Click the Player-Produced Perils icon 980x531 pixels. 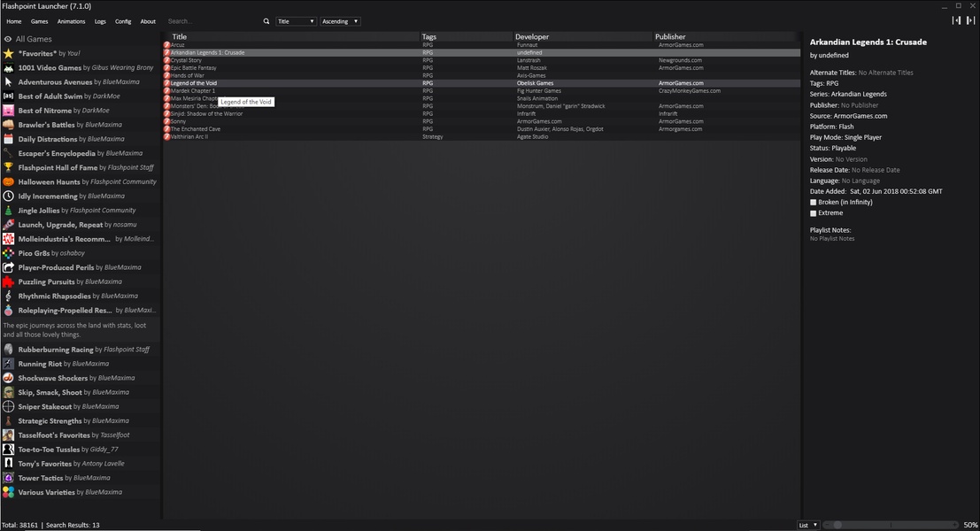click(x=8, y=267)
